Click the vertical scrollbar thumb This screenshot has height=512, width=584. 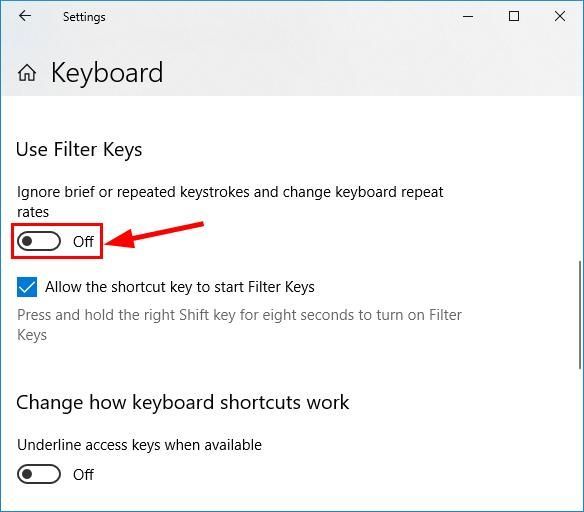point(580,315)
